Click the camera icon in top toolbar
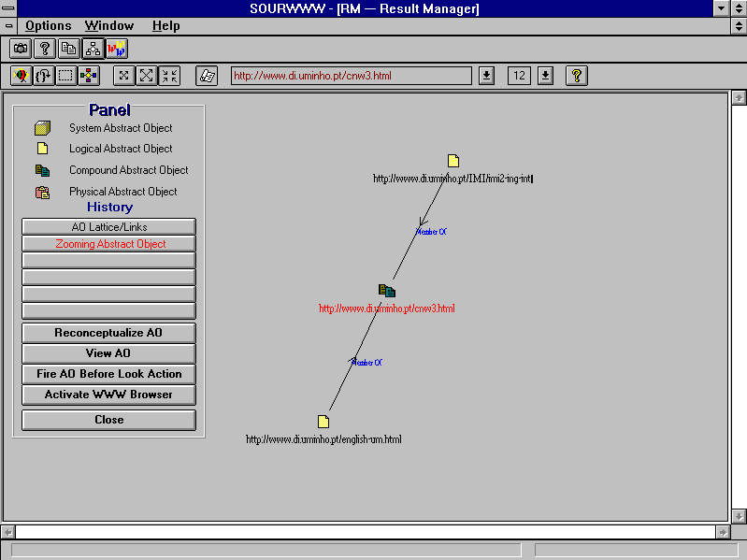 coord(21,49)
